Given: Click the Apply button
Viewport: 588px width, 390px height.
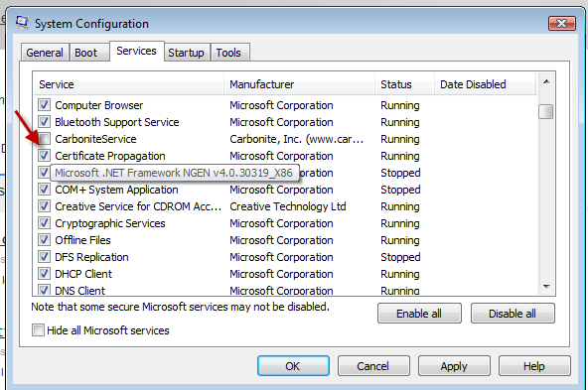Looking at the screenshot, I should coord(454,365).
